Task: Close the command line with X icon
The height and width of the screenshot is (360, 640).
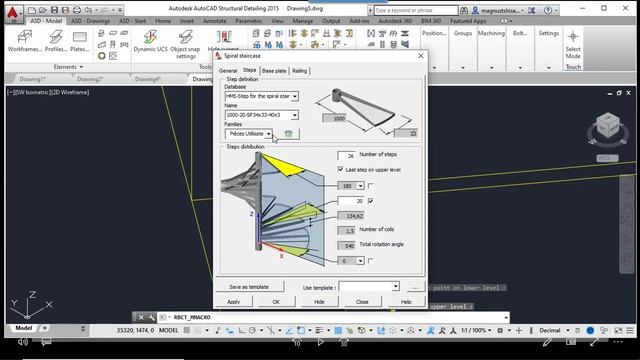Action: tap(141, 317)
